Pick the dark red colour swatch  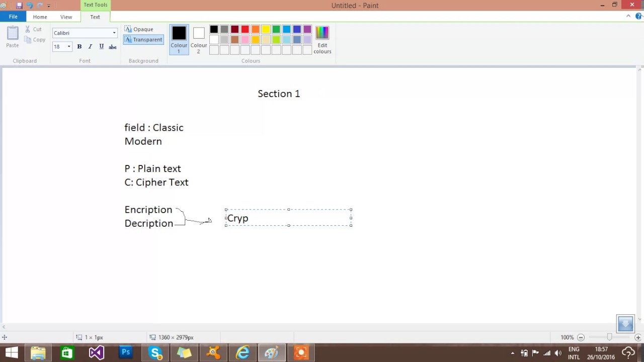pyautogui.click(x=234, y=30)
